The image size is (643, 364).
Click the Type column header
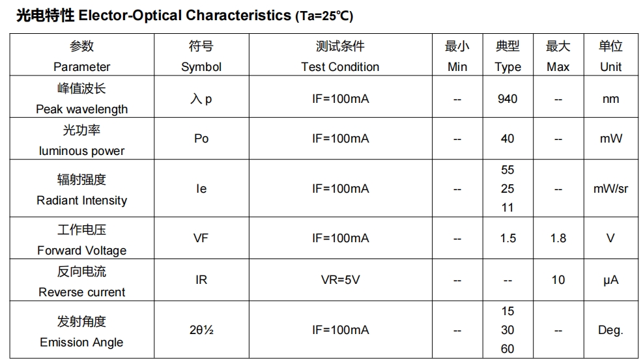[507, 55]
